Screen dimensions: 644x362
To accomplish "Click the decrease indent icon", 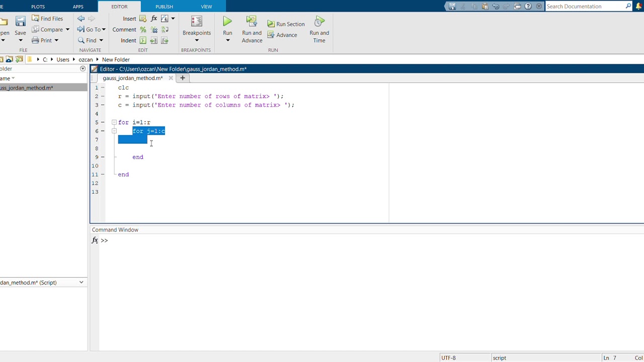I will click(165, 40).
